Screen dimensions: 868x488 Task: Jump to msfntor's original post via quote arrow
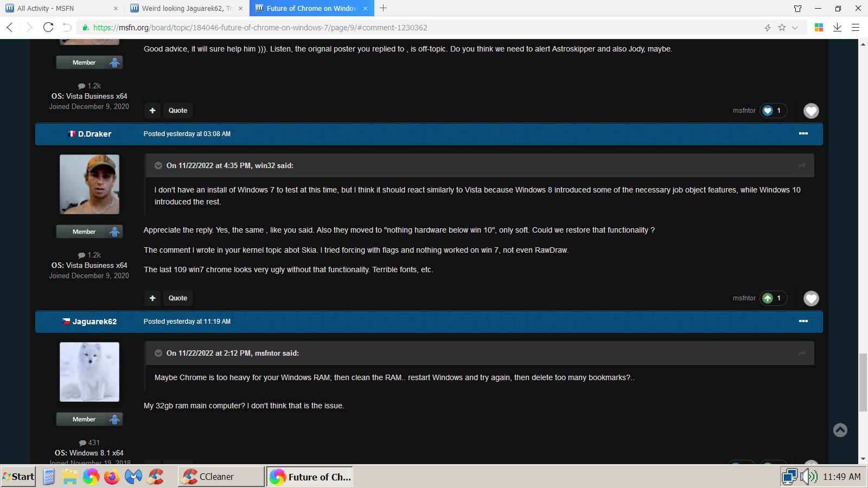[802, 353]
